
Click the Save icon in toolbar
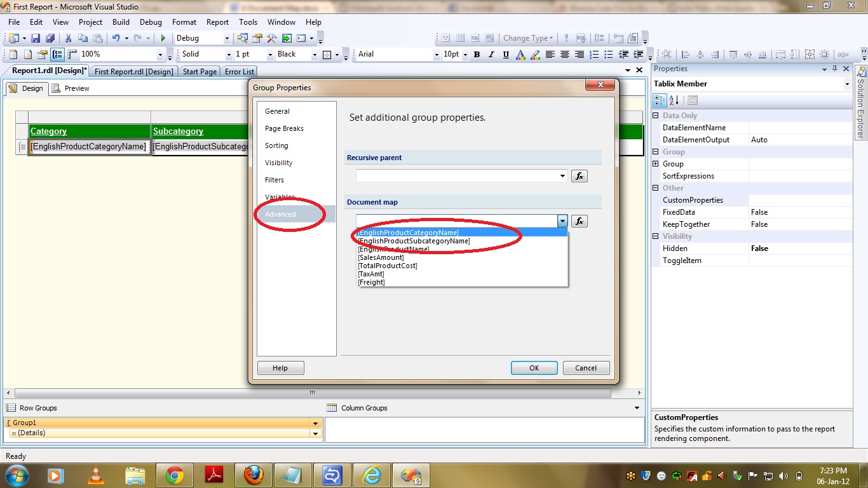coord(36,38)
